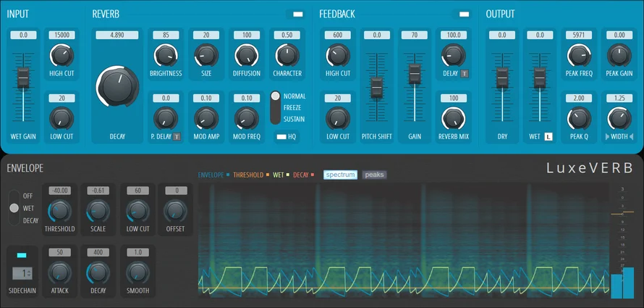Click the Brightness knob
644x308 pixels.
pos(166,54)
